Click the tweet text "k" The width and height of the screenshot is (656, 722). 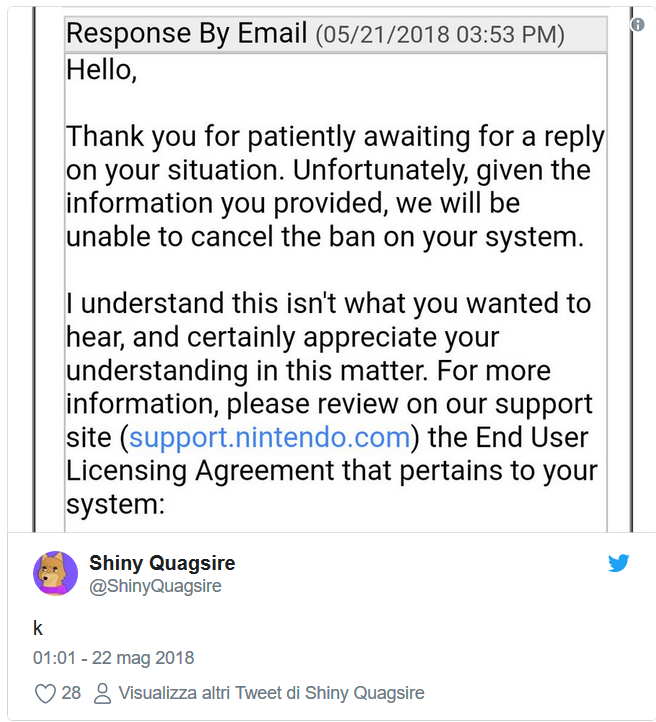tap(38, 629)
